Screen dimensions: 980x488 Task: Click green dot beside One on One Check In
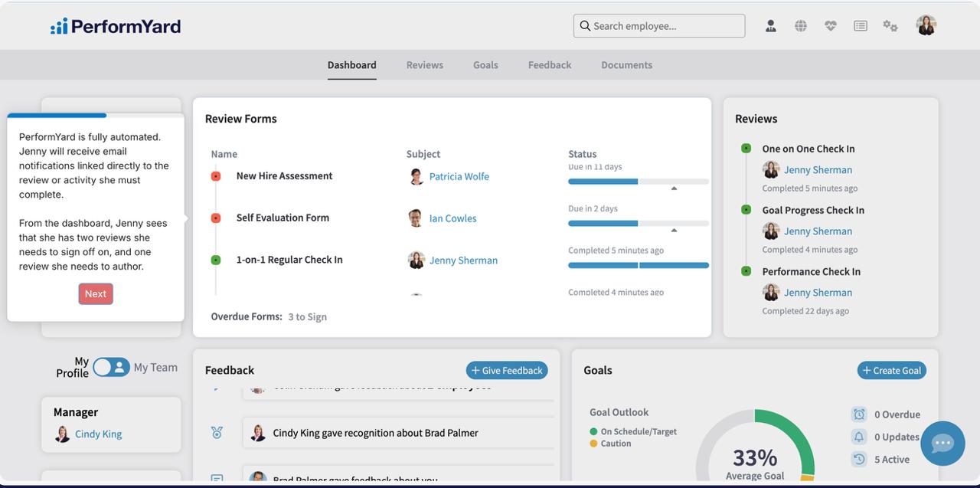tap(746, 148)
